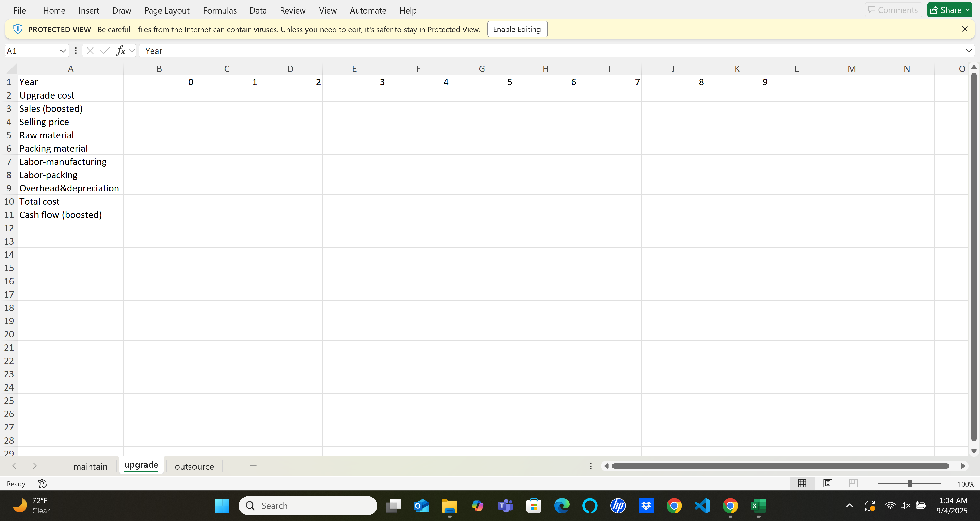Screen dimensions: 980x521
Task: Open Page Break Preview
Action: click(853, 483)
